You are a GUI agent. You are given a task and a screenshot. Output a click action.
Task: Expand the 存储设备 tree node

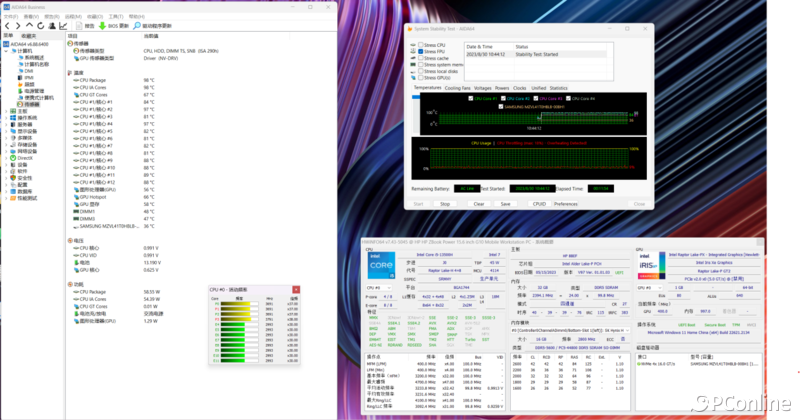[6, 144]
